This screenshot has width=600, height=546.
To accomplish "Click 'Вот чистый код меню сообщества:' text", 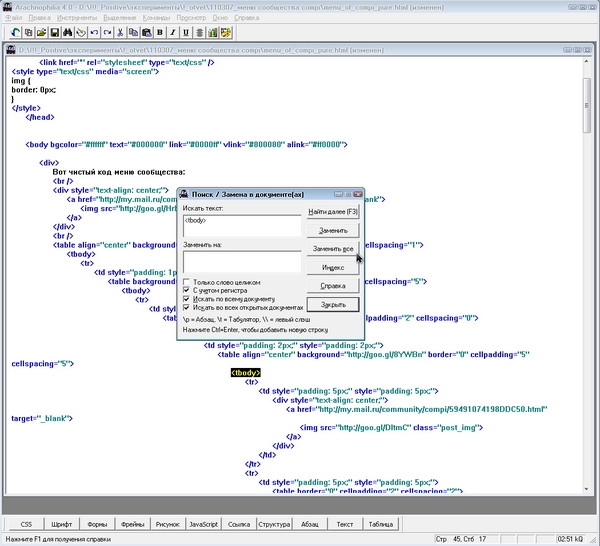I will [x=119, y=172].
